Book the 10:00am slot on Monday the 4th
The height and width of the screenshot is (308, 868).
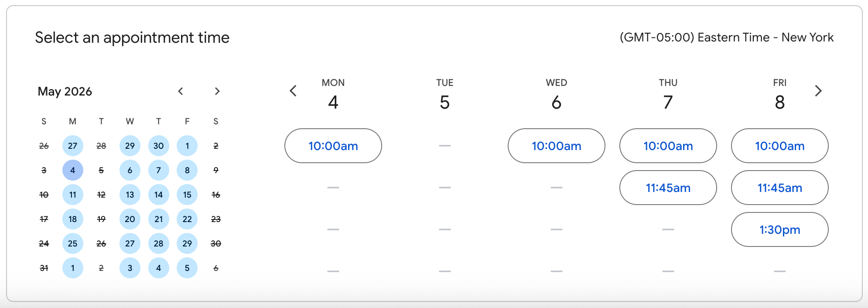point(333,146)
